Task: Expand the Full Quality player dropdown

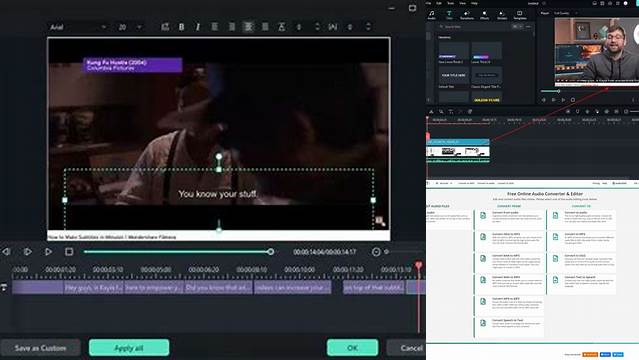Action: pos(565,13)
